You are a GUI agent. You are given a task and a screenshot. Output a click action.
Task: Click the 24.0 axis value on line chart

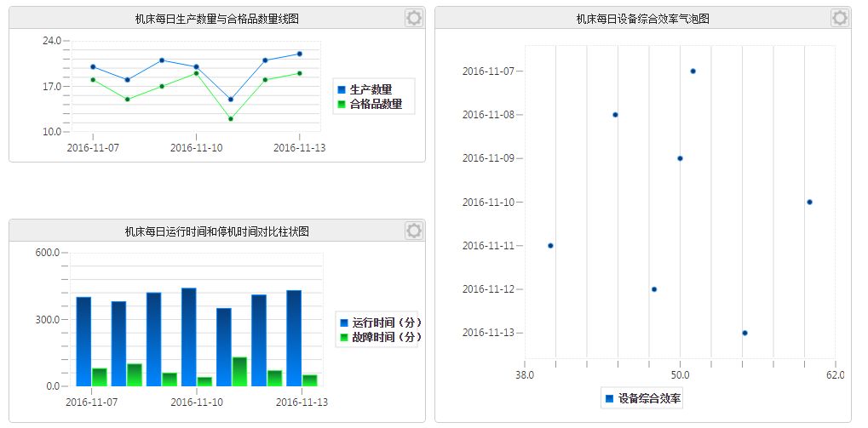(53, 40)
